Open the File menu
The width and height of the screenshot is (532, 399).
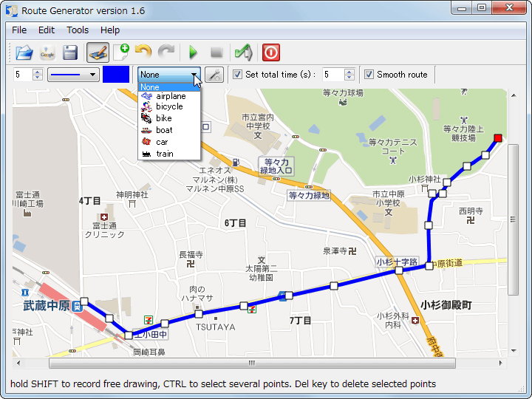point(19,30)
